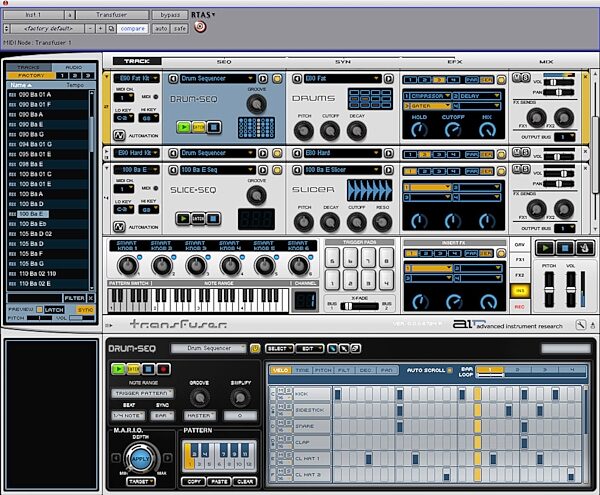
Task: Open the wrench settings icon
Action: 580,325
